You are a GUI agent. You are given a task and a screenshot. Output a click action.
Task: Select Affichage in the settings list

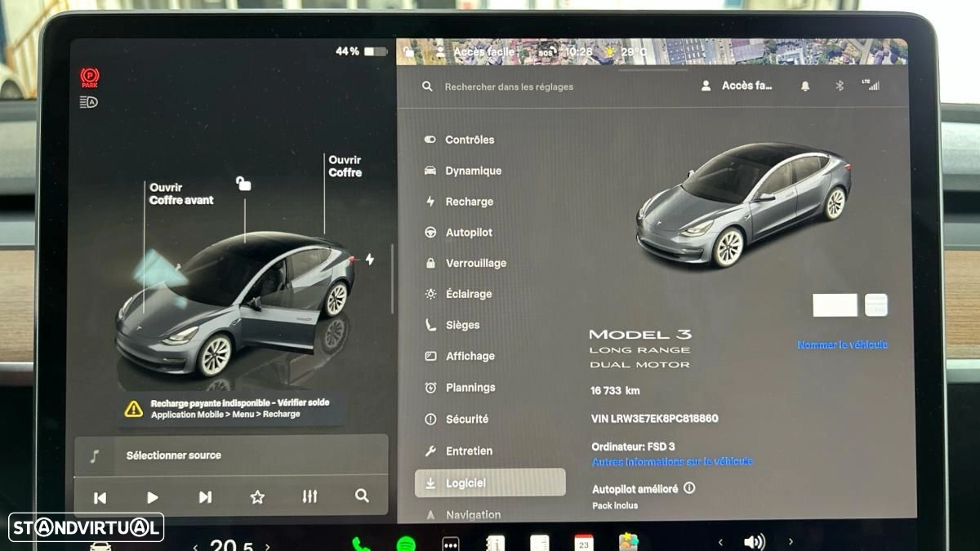[459, 356]
